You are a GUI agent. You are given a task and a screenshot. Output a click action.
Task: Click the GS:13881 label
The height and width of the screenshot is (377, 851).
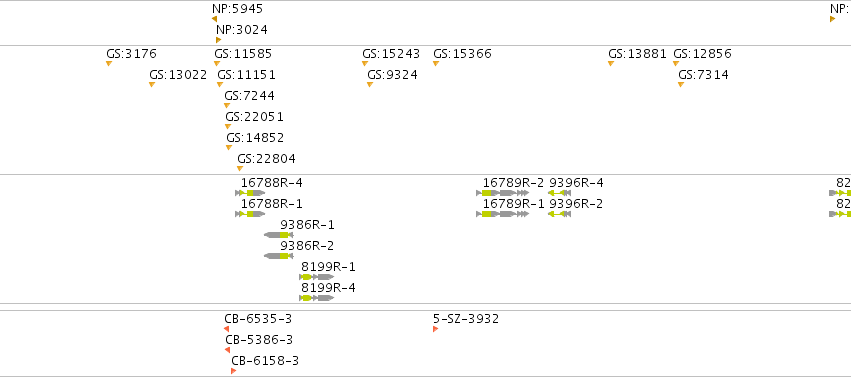coord(637,54)
